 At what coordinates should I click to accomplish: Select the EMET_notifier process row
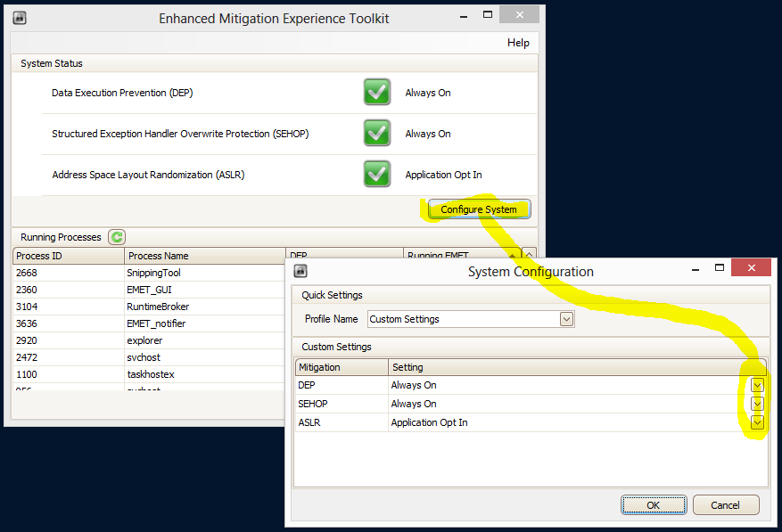149,323
